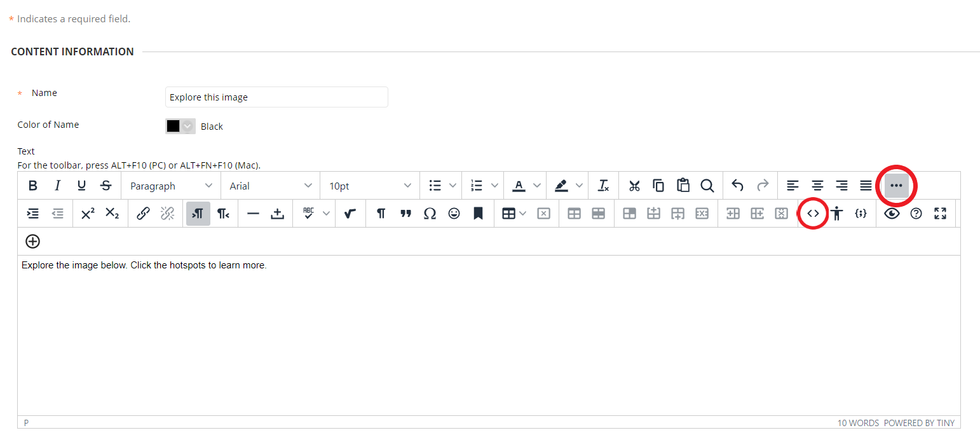
Task: Toggle strikethrough formatting
Action: [105, 186]
